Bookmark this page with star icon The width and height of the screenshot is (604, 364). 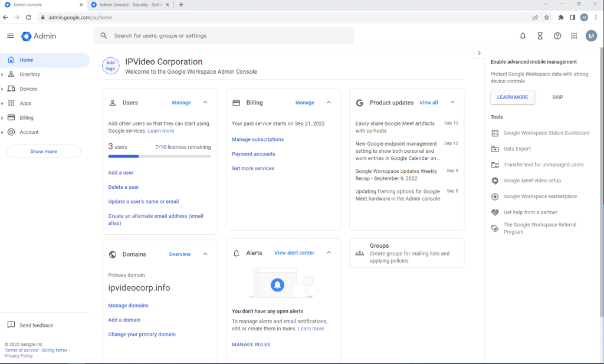pyautogui.click(x=547, y=17)
